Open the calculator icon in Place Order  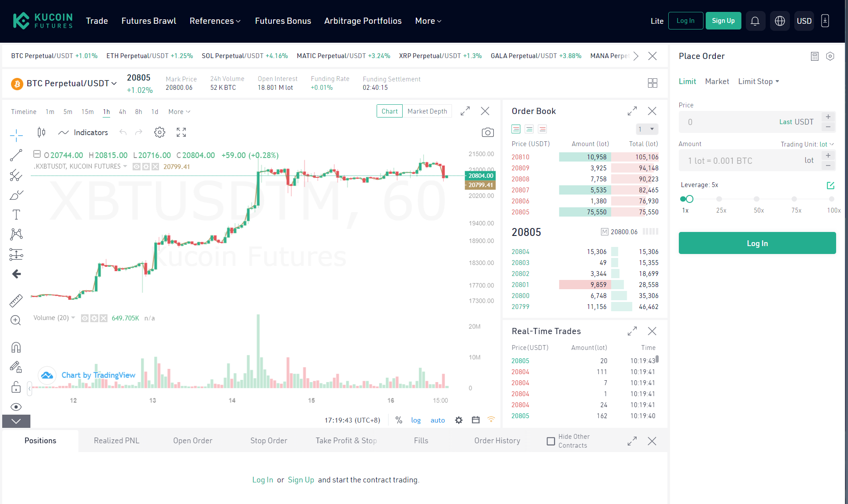815,56
